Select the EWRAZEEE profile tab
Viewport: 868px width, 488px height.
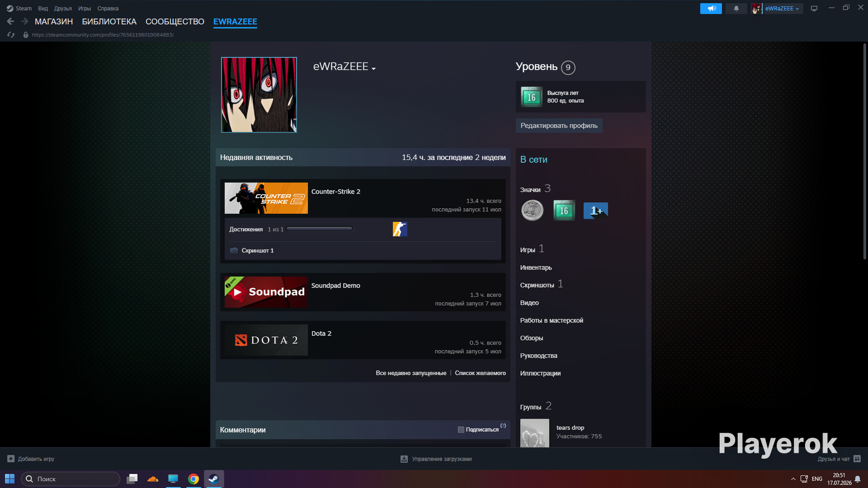tap(235, 21)
